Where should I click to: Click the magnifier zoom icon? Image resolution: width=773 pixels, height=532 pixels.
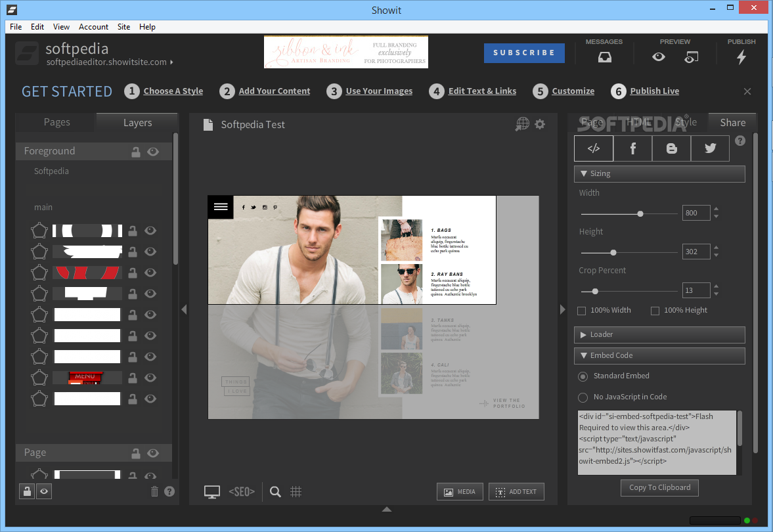[275, 491]
